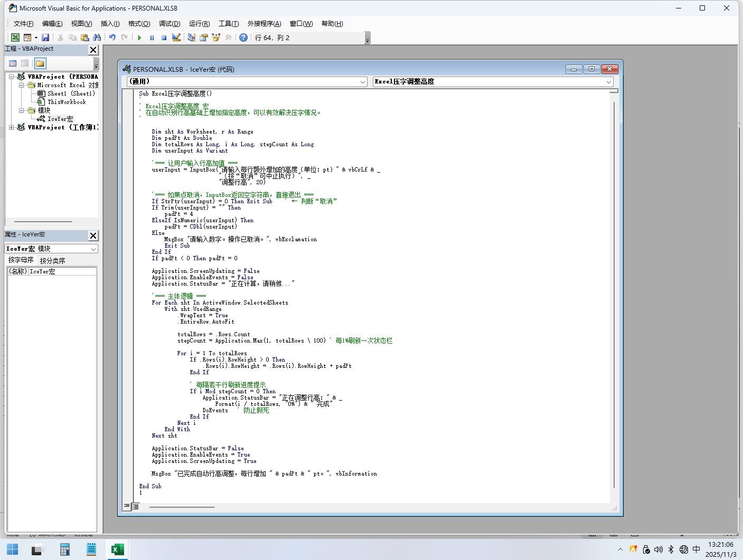This screenshot has height=560, width=743.
Task: Switch to the 按分类序 properties tab
Action: pos(53,260)
